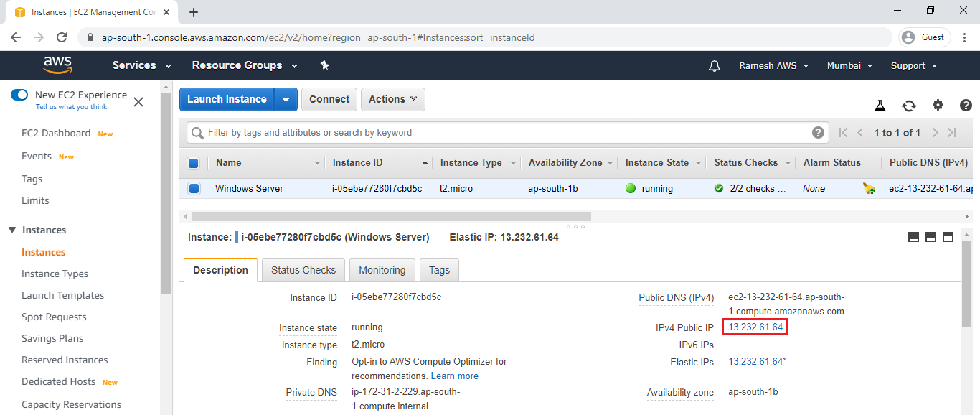Toggle the Windows Server row checkbox

[193, 189]
